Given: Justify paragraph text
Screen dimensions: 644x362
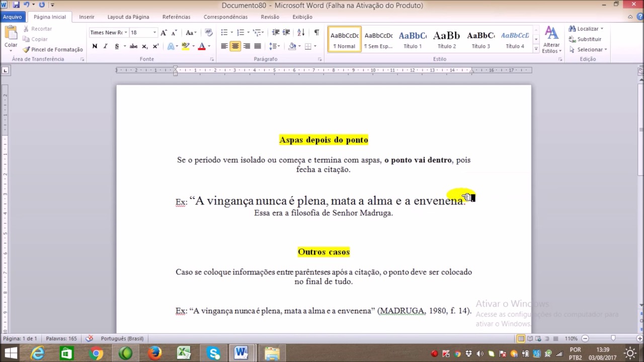Looking at the screenshot, I should point(258,46).
